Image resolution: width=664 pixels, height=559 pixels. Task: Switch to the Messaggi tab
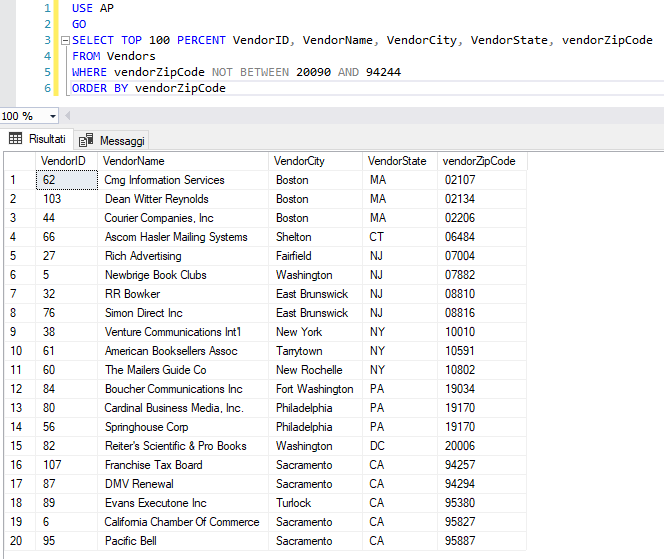[x=112, y=140]
